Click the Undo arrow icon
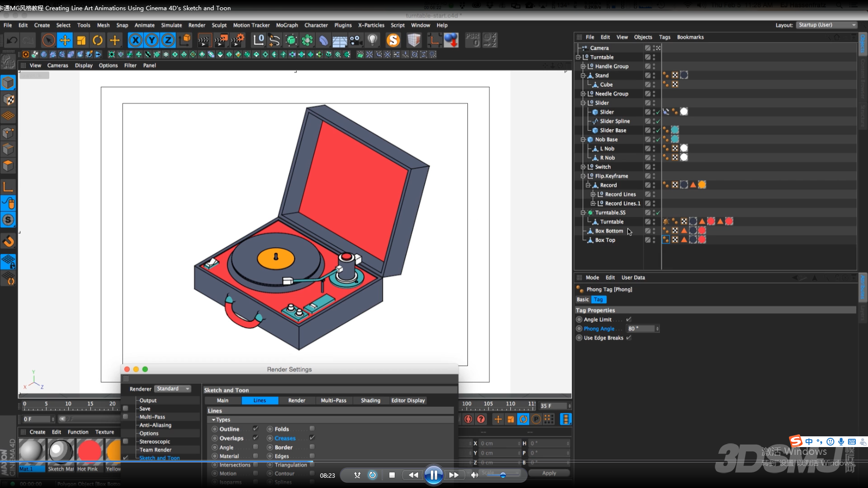Screen dimensions: 868x488 pos(12,40)
